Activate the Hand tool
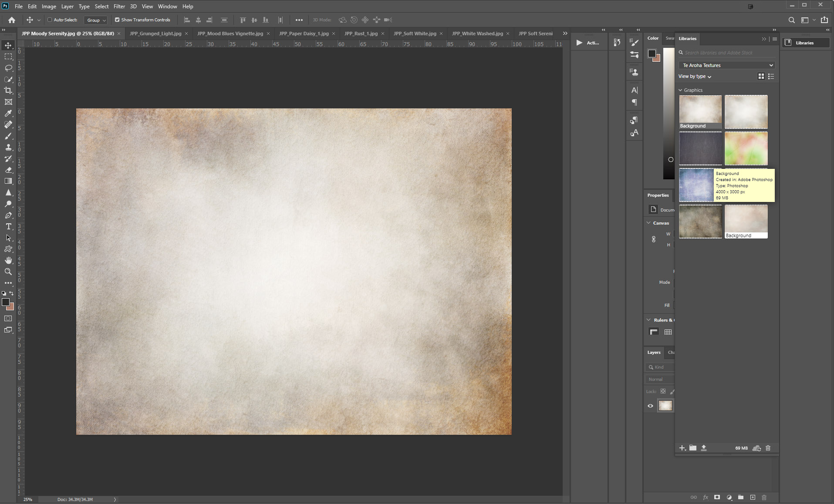 tap(8, 260)
